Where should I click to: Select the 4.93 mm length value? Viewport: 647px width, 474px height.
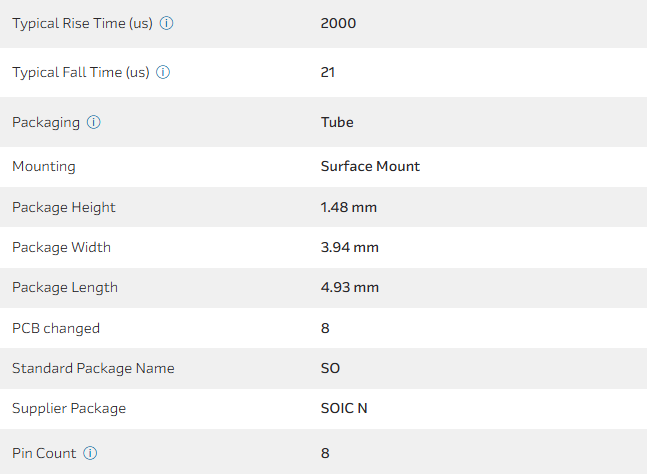(349, 287)
